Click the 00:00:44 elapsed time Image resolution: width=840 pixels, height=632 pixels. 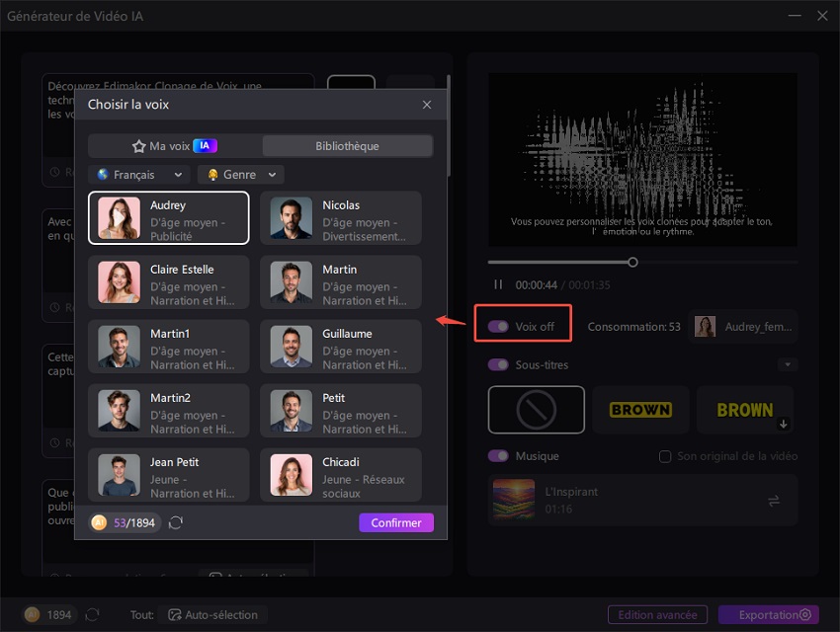tap(537, 284)
